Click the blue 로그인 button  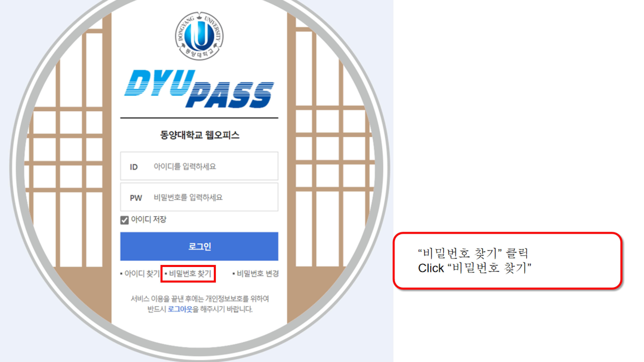pyautogui.click(x=199, y=246)
